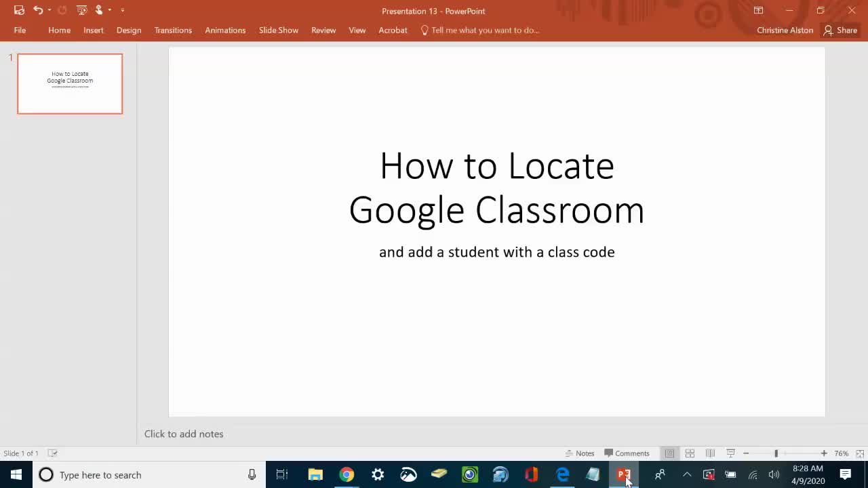868x488 pixels.
Task: Switch to the Home ribbon tab
Action: [x=59, y=30]
